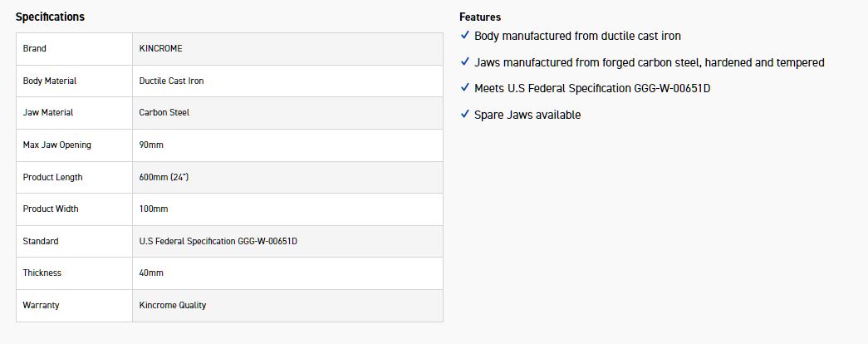The width and height of the screenshot is (868, 344).
Task: Click the Jaw Material row label
Action: pyautogui.click(x=48, y=112)
